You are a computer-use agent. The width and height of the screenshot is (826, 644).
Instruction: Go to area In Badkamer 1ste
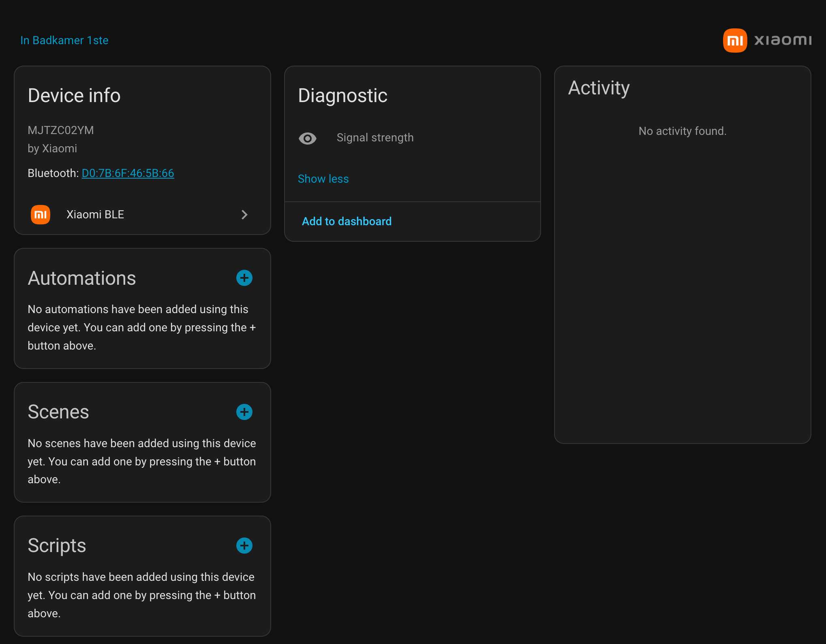64,40
